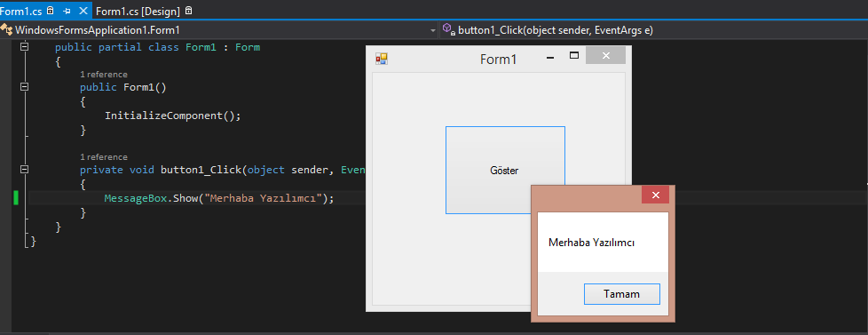Click the 'Merhaba Yazılımcı' message box text
This screenshot has width=868, height=335.
pyautogui.click(x=591, y=243)
